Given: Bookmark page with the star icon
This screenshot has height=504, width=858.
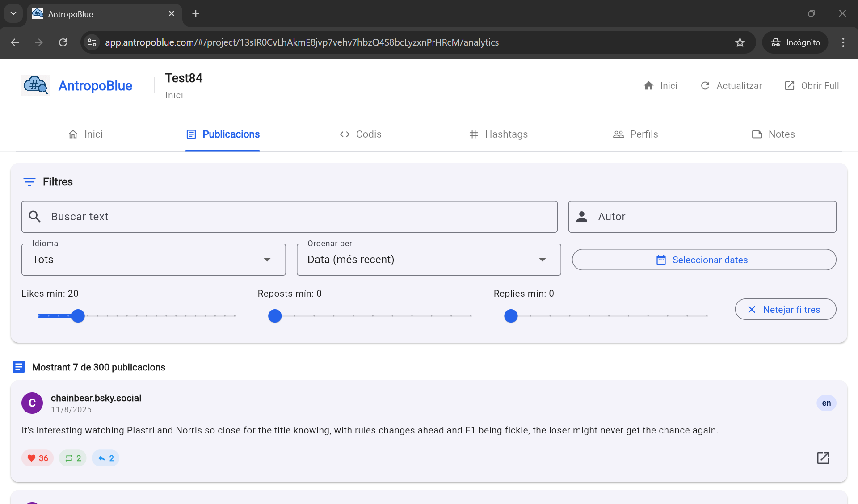Looking at the screenshot, I should click(x=740, y=42).
